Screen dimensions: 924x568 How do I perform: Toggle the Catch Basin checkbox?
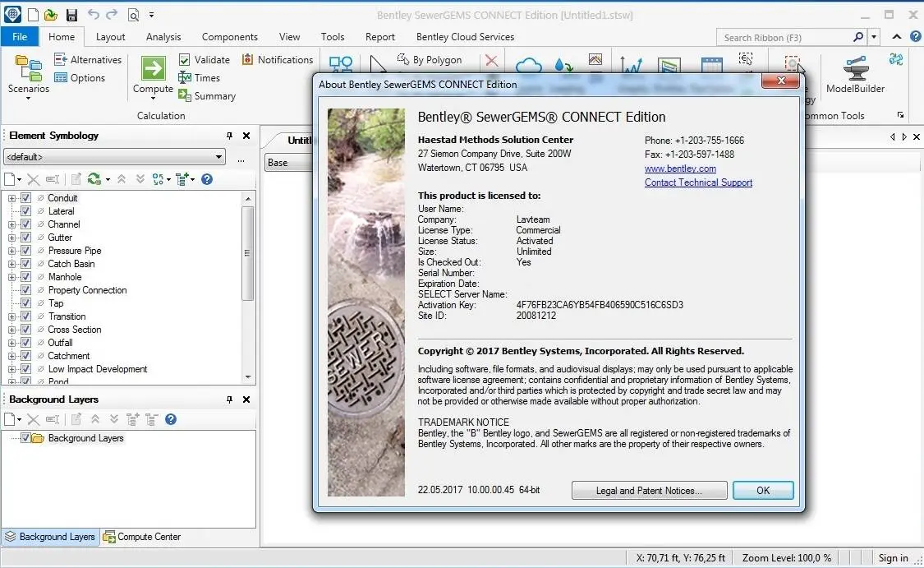(x=25, y=264)
